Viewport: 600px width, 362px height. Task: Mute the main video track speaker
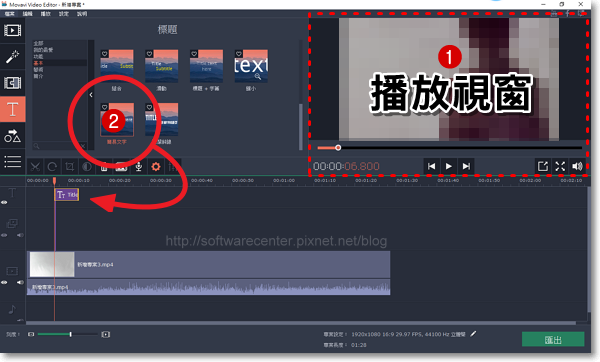pyautogui.click(x=20, y=282)
